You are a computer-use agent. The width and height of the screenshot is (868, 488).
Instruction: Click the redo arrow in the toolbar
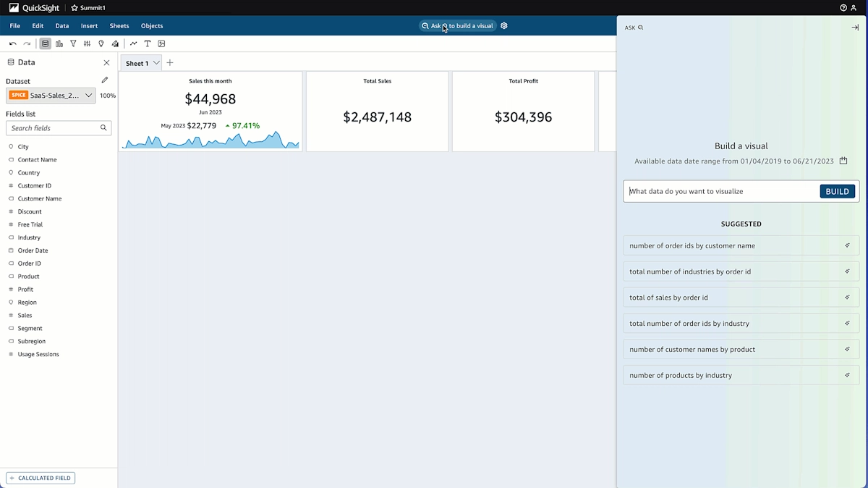[27, 43]
